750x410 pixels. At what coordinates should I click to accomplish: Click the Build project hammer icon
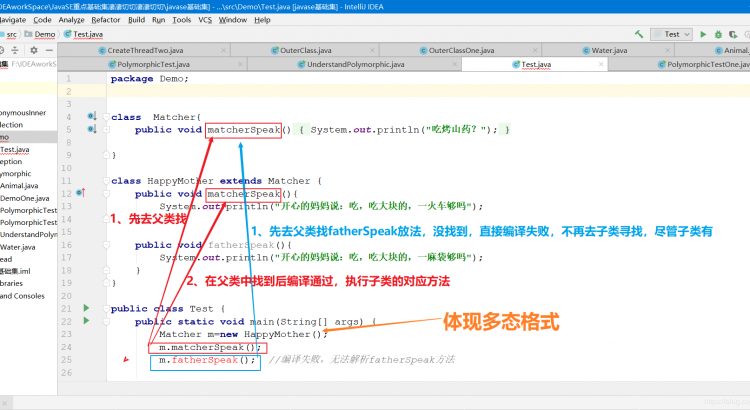pyautogui.click(x=638, y=33)
